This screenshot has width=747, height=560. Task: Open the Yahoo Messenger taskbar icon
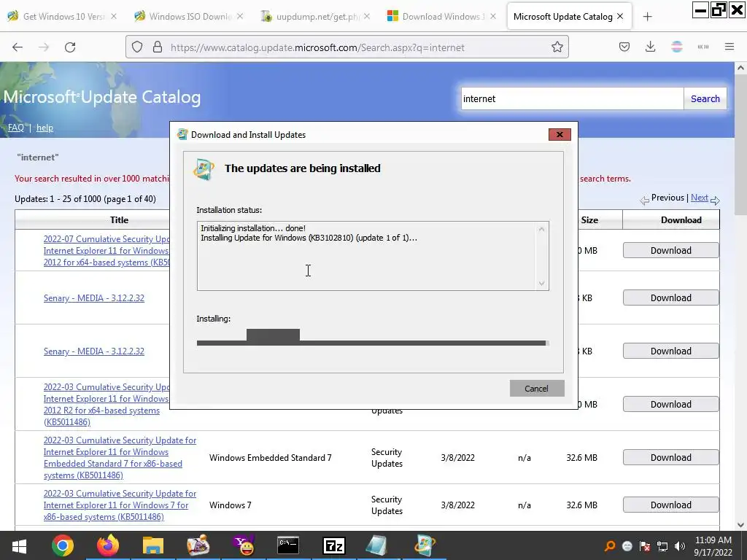point(244,545)
